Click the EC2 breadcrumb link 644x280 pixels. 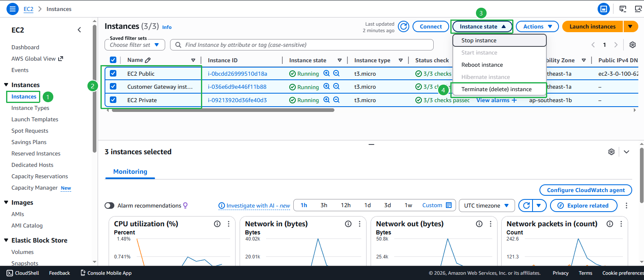click(x=28, y=9)
